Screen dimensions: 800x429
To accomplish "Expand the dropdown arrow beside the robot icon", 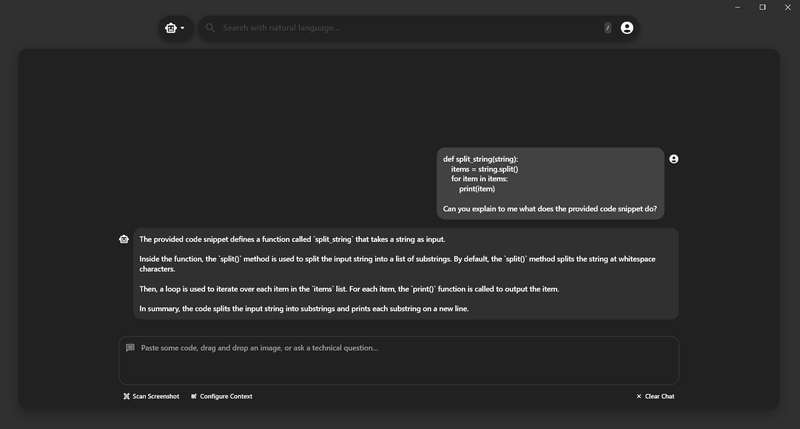I will pyautogui.click(x=182, y=28).
